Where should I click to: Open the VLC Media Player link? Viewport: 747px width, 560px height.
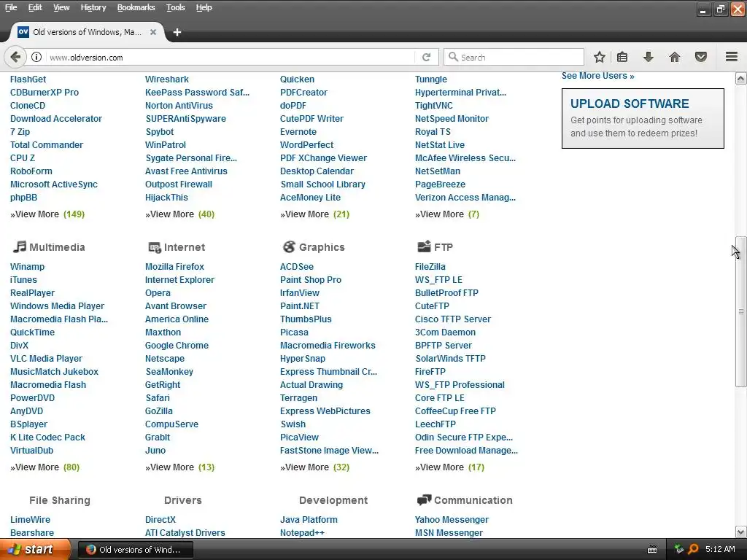46,359
